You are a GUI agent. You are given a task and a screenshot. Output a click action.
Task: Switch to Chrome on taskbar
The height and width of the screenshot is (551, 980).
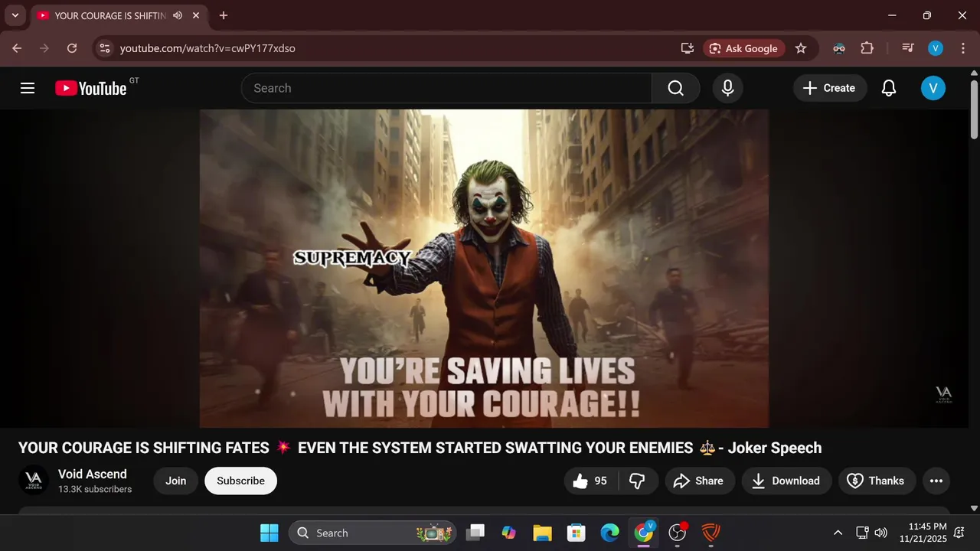pyautogui.click(x=644, y=533)
